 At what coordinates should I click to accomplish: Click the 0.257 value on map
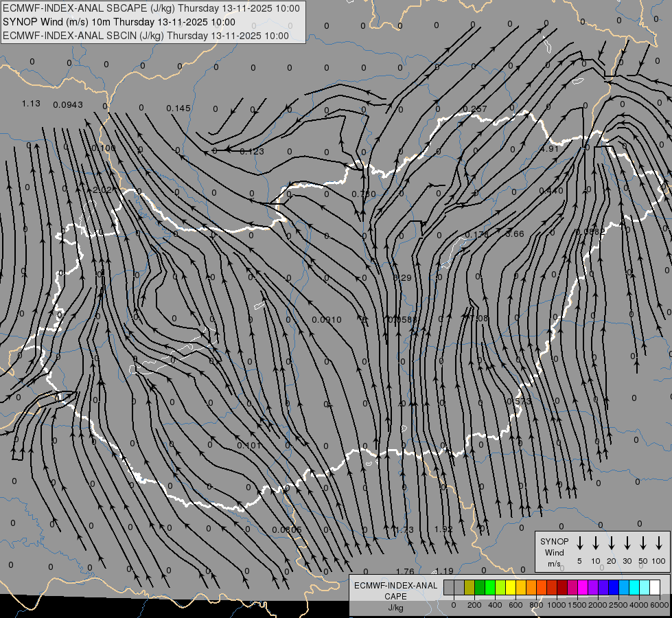[475, 108]
